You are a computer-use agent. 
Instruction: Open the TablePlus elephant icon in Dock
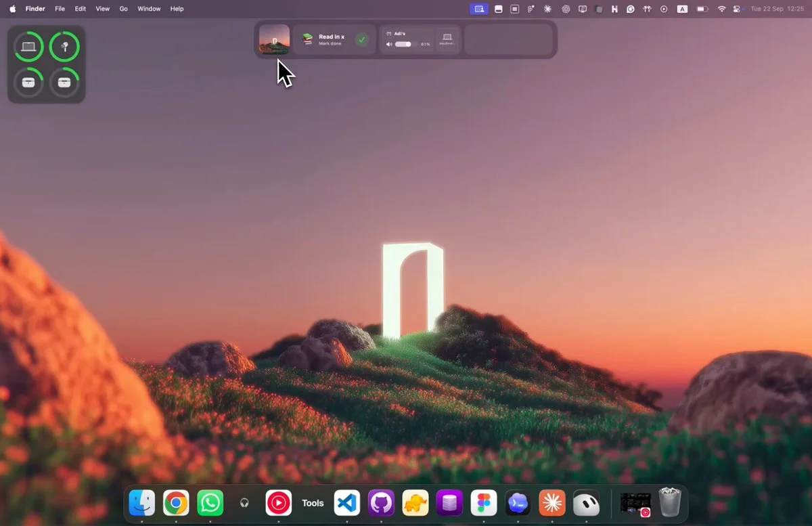point(415,503)
